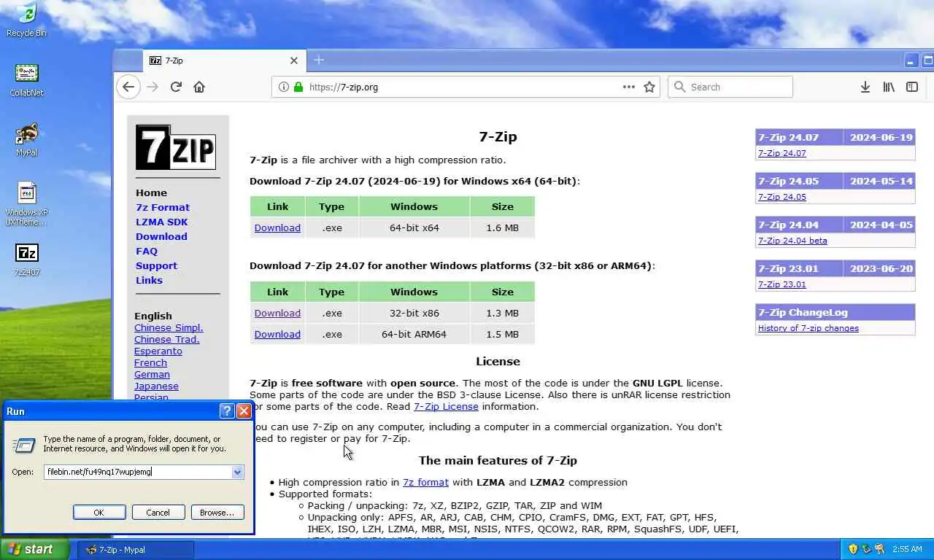Open the browser home page

(199, 87)
